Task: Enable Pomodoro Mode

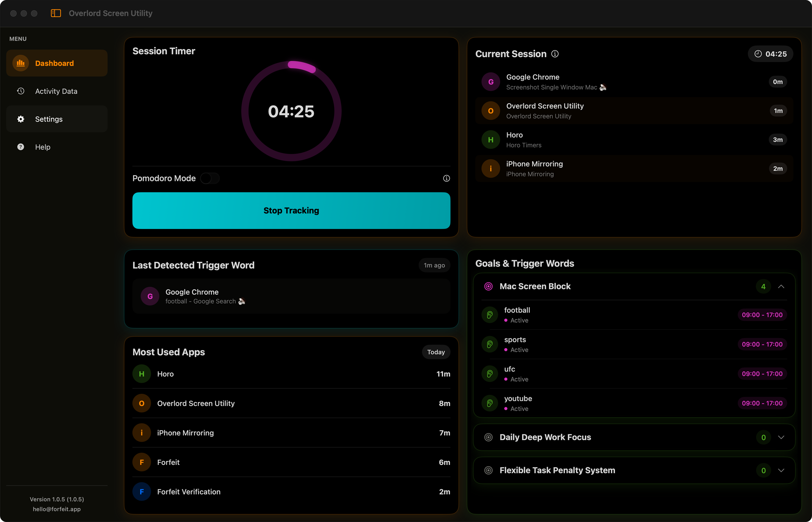Action: click(210, 178)
